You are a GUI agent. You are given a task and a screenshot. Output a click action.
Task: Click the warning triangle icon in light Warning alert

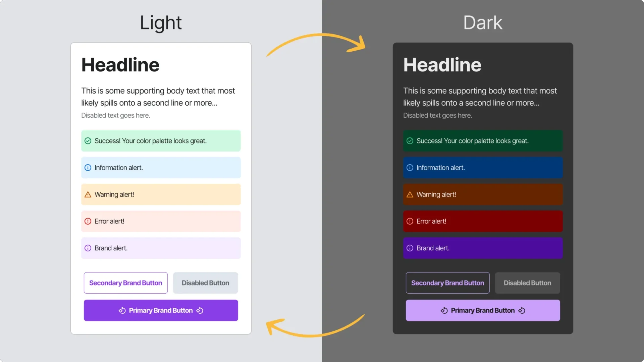pyautogui.click(x=88, y=194)
